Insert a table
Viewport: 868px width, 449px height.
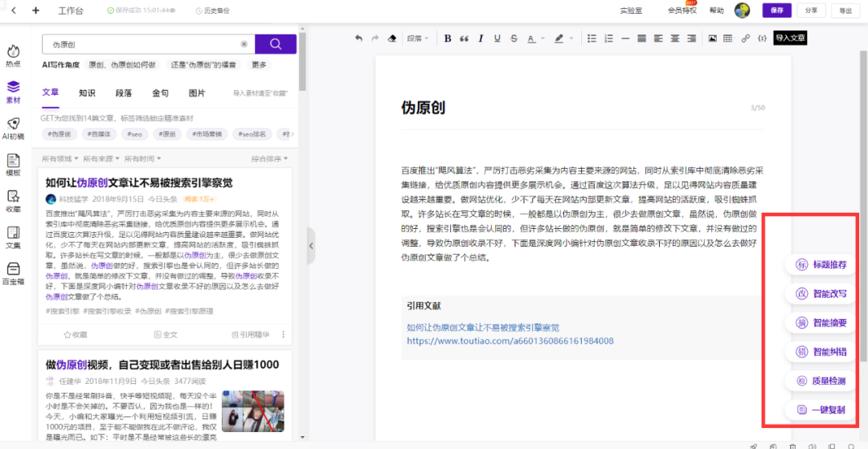click(x=728, y=39)
